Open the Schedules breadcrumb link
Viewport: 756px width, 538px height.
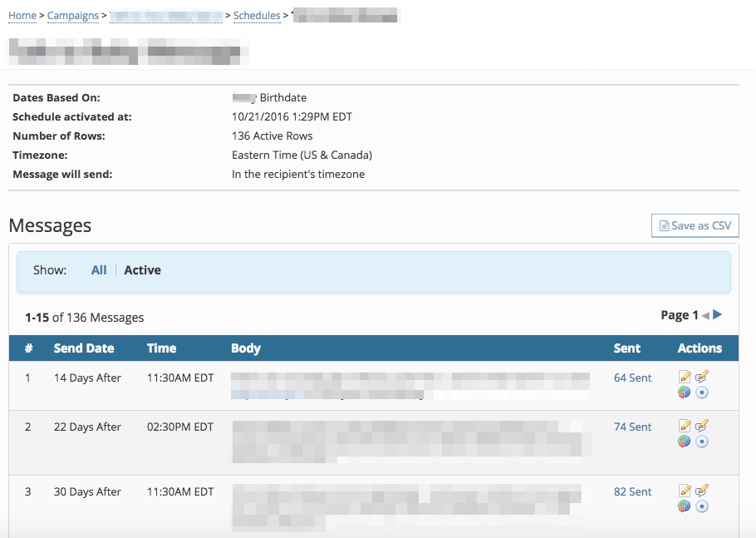click(257, 16)
